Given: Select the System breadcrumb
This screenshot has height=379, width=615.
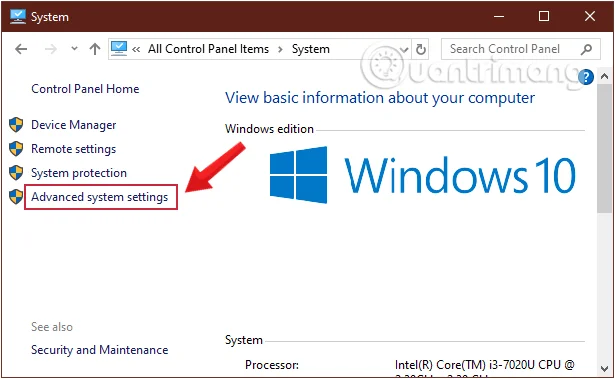Looking at the screenshot, I should coord(311,49).
